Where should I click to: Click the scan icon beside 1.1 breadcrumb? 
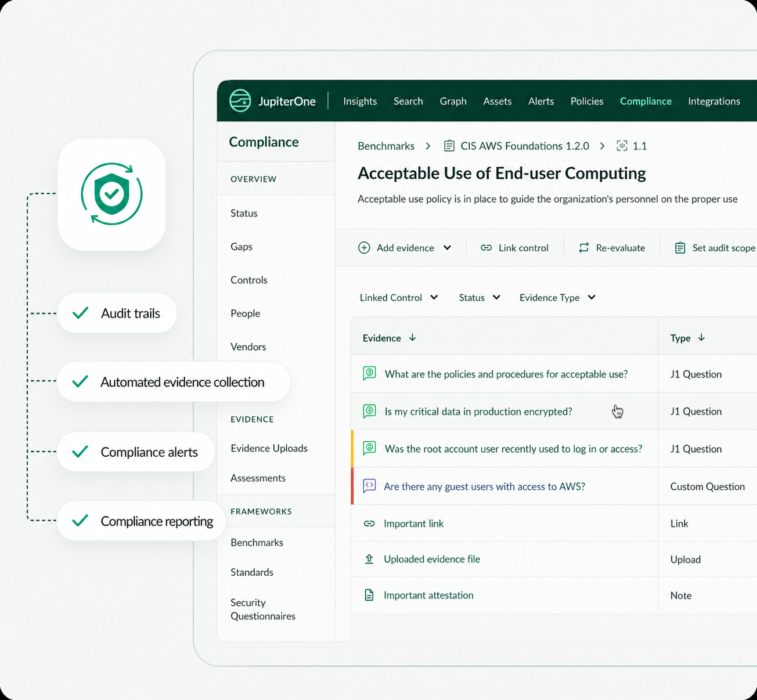coord(622,146)
